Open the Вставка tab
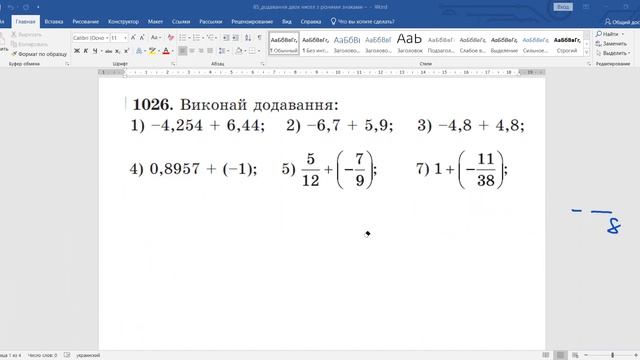640x360 pixels. point(54,22)
